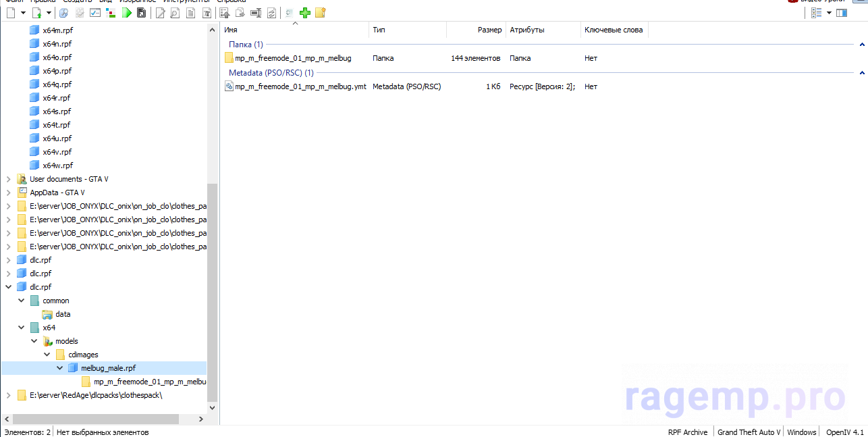The width and height of the screenshot is (868, 437).
Task: Collapse the Папка (1) group
Action: pyautogui.click(x=862, y=45)
